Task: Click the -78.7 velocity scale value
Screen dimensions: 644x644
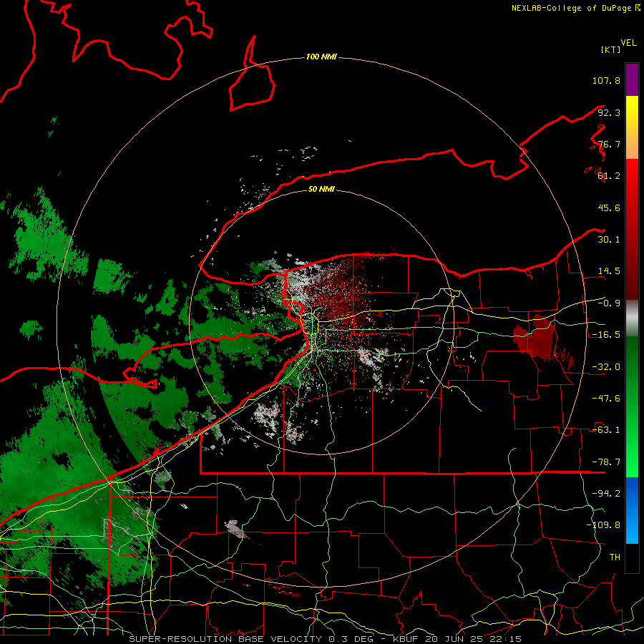Action: (x=606, y=462)
